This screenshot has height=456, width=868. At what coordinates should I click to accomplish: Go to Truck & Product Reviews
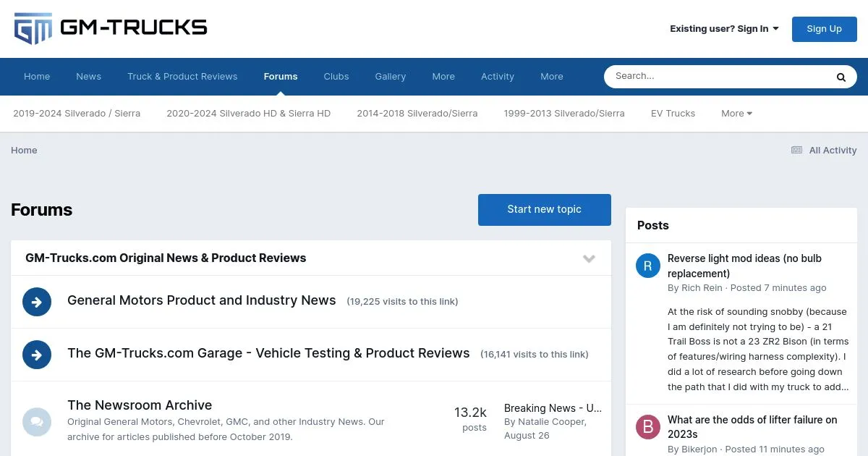point(182,77)
